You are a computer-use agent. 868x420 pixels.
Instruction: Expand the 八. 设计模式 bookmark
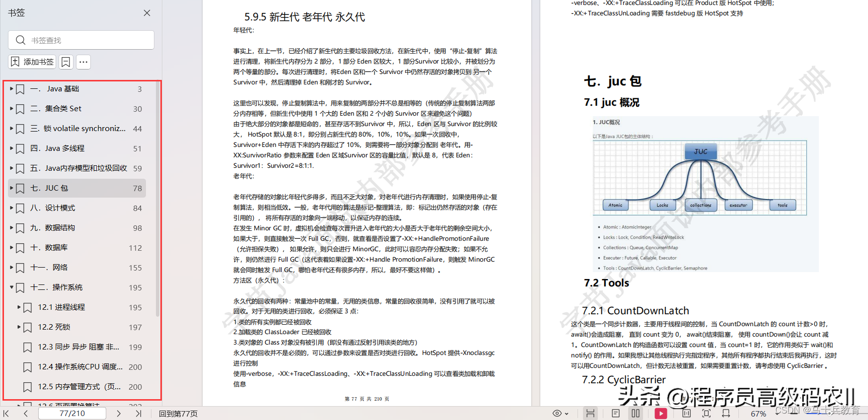11,208
